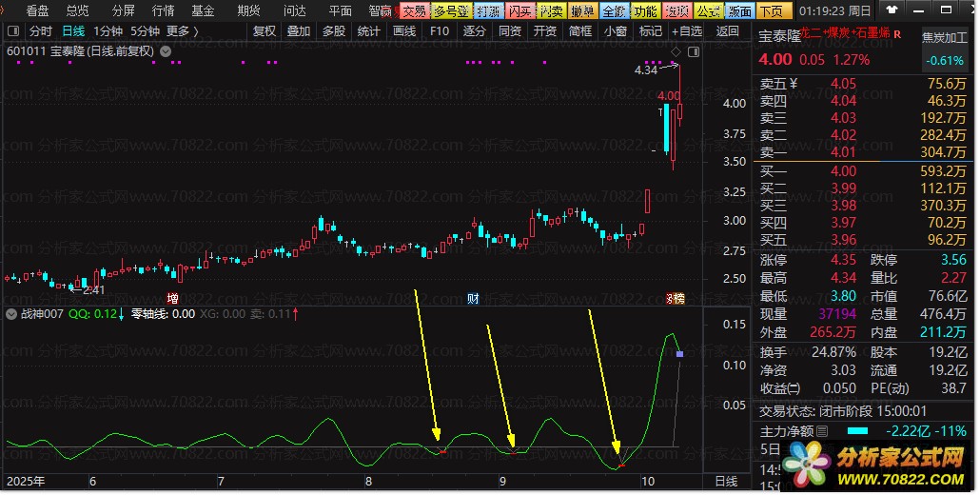The height and width of the screenshot is (495, 980).
Task: Open the 看盘 menu
Action: 37,10
